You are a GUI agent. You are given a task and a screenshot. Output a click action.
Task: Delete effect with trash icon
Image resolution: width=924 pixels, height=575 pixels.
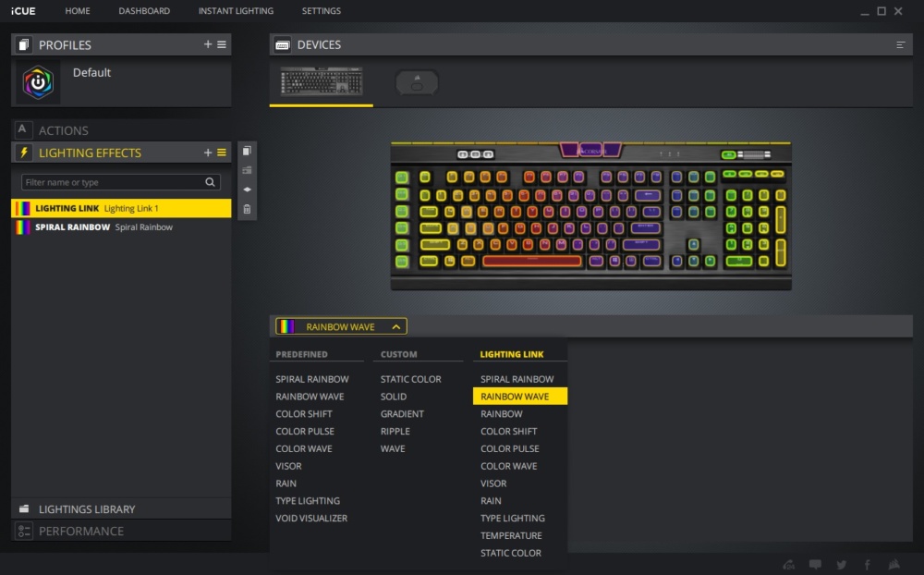click(x=247, y=209)
